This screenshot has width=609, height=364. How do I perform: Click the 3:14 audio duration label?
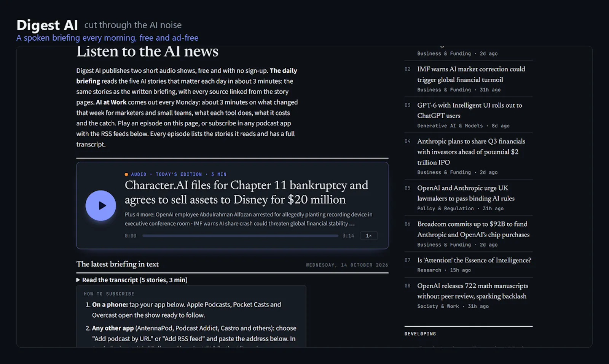pos(348,236)
